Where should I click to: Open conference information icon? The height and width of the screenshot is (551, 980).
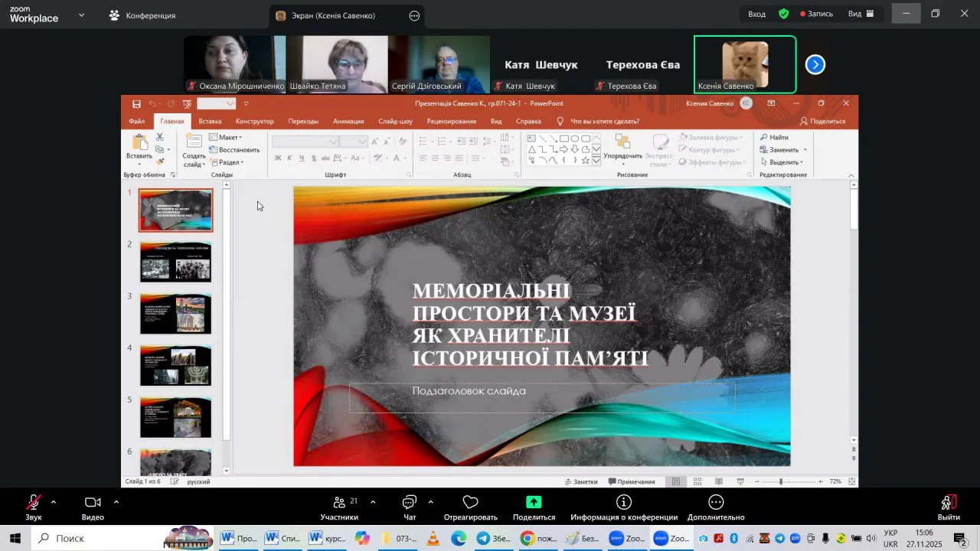pyautogui.click(x=624, y=502)
